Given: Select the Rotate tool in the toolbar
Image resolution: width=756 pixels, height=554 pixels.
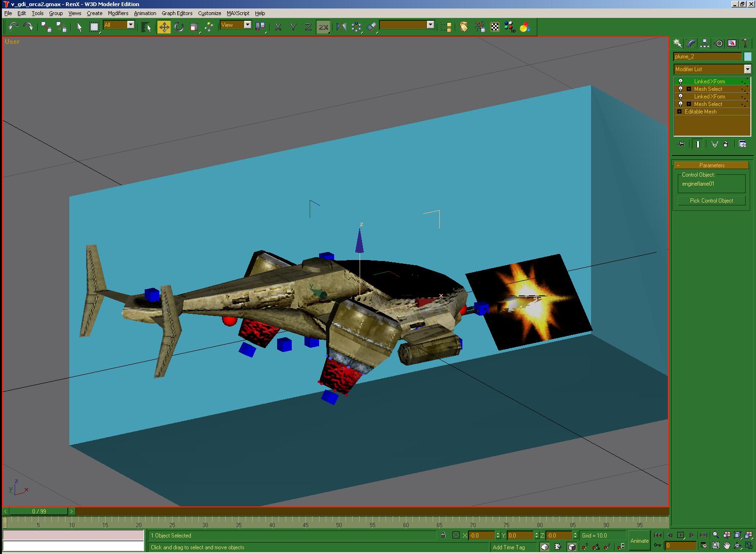Looking at the screenshot, I should [x=179, y=27].
